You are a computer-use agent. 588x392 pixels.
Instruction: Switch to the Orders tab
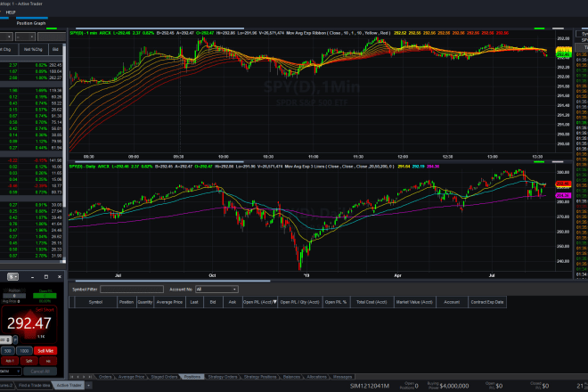click(x=105, y=377)
